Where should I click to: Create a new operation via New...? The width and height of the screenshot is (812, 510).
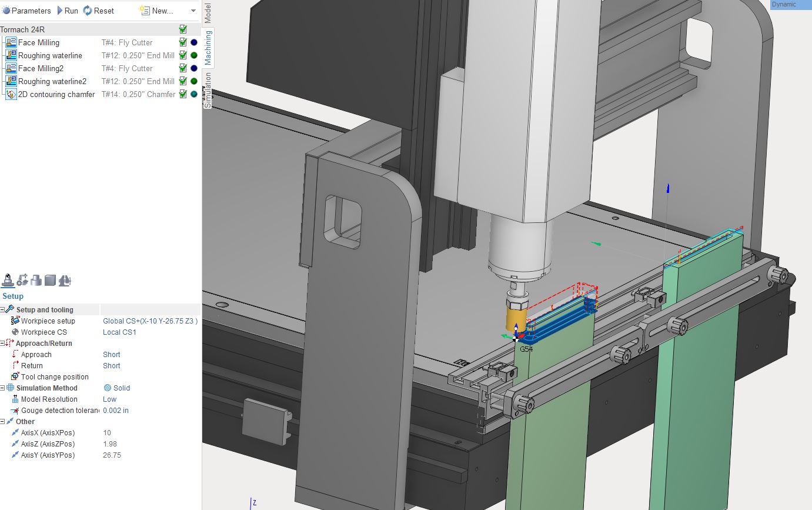[156, 11]
